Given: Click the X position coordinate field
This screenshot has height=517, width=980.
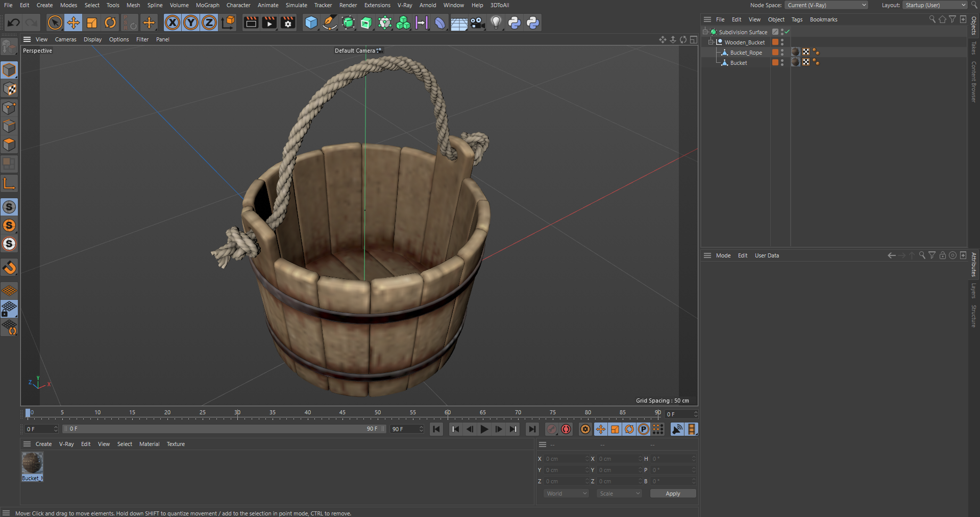Looking at the screenshot, I should (566, 459).
